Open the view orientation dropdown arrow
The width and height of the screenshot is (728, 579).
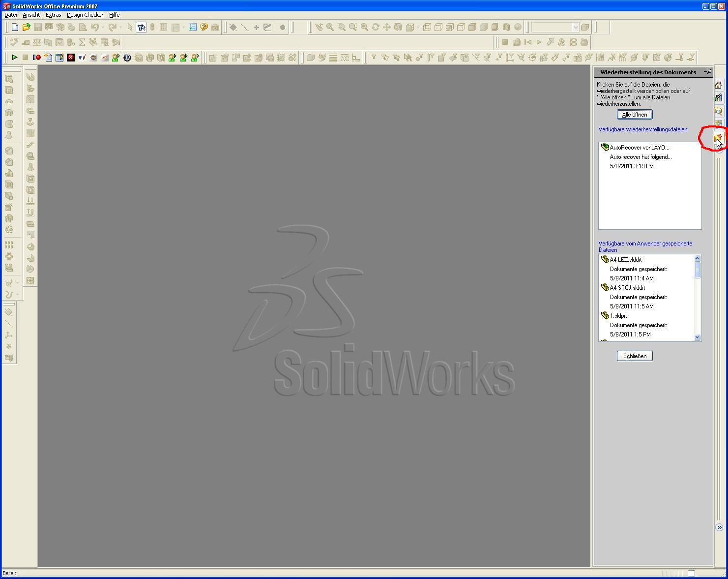click(418, 27)
